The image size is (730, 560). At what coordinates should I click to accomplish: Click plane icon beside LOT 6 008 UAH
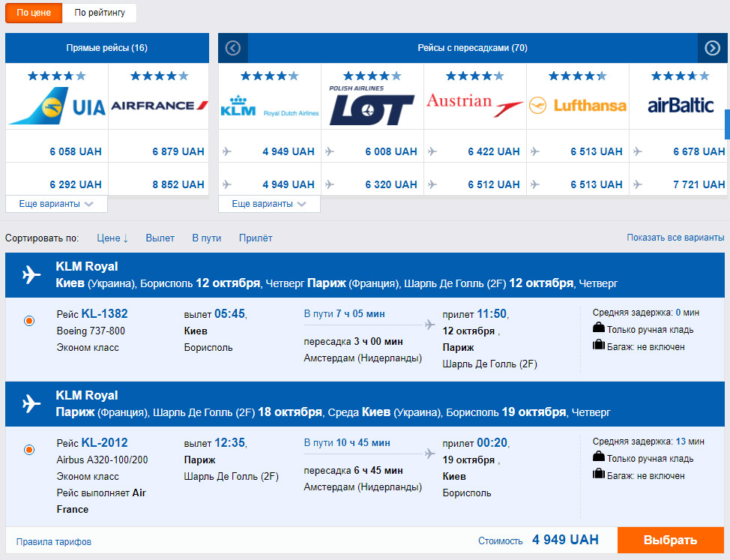(x=330, y=151)
